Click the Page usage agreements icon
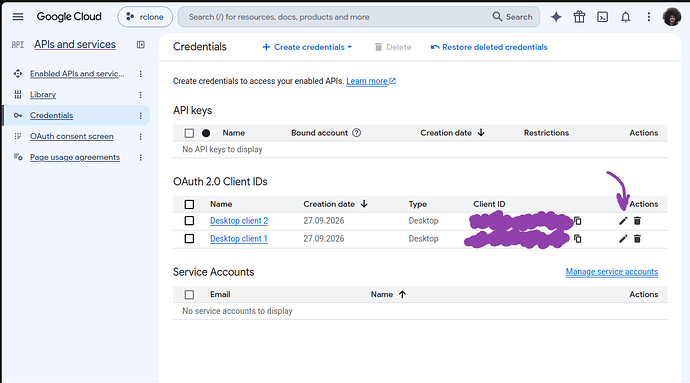 pos(18,157)
